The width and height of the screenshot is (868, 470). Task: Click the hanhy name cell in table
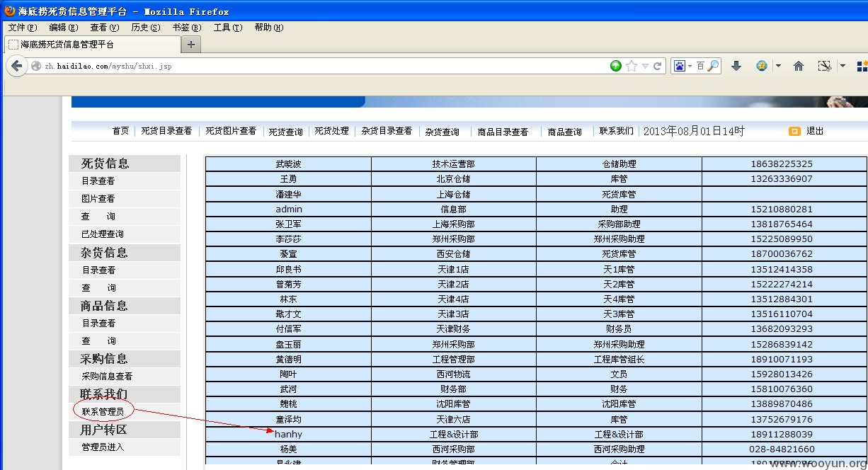click(288, 435)
